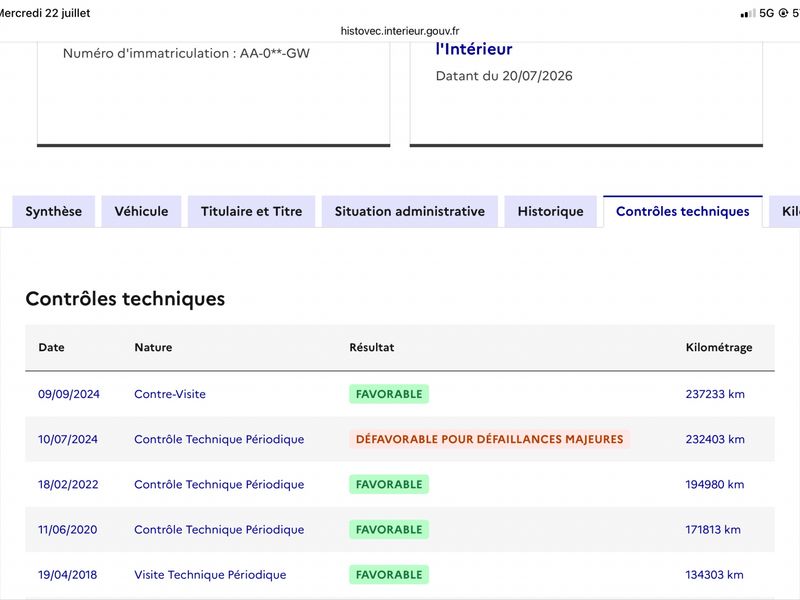Click the DÉFAVORABLE POUR DÉFAILLANCES MAJEURES badge
The width and height of the screenshot is (800, 600).
click(x=489, y=439)
